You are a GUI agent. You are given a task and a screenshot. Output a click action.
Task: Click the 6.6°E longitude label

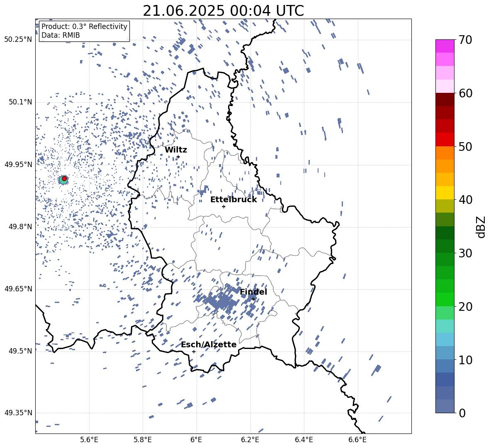tap(357, 440)
